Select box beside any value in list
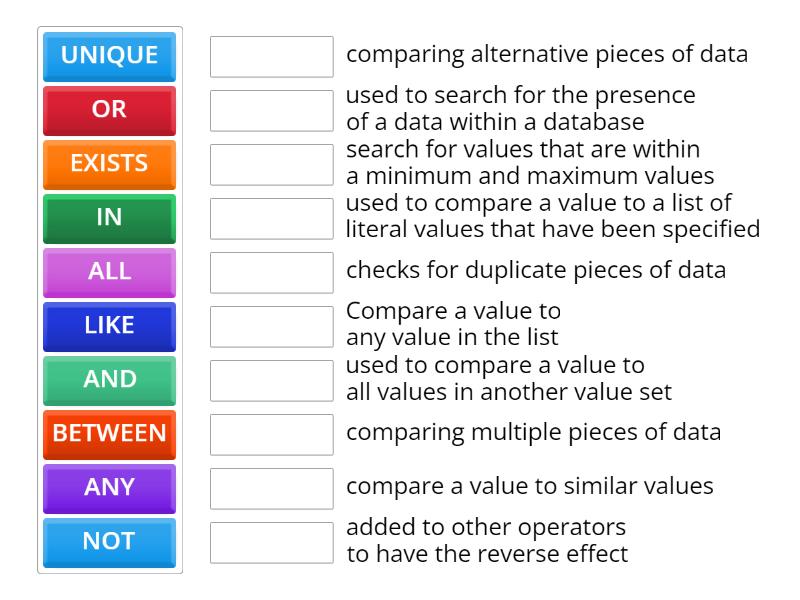 point(272,327)
